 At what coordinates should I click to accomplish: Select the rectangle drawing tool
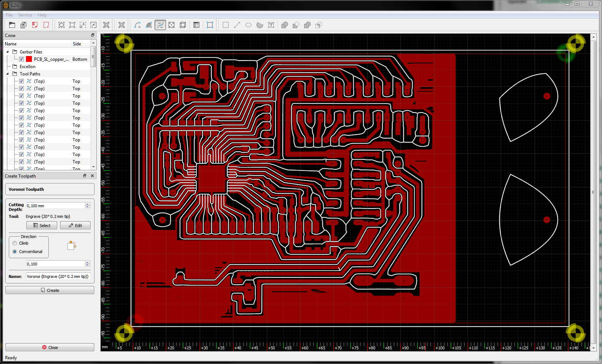tap(226, 25)
